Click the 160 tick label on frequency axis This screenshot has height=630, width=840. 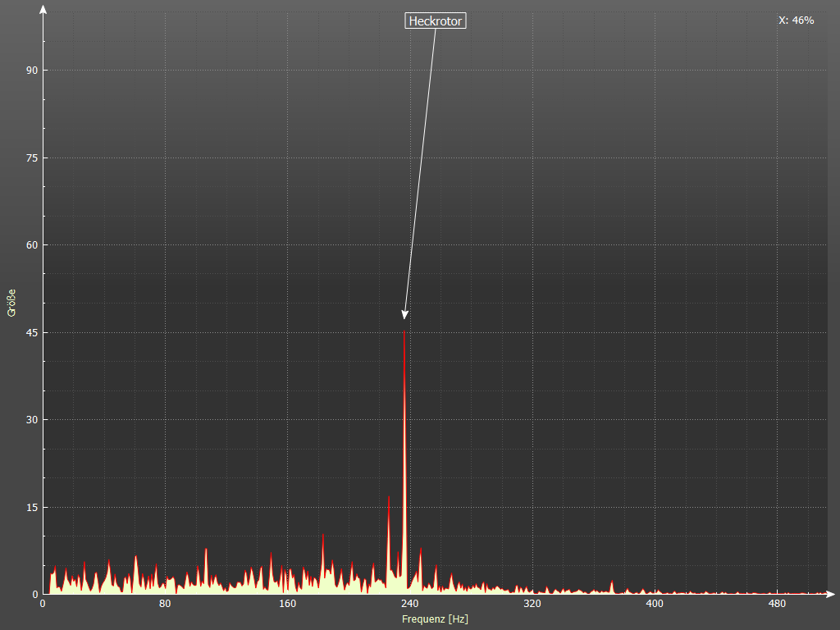tap(287, 605)
